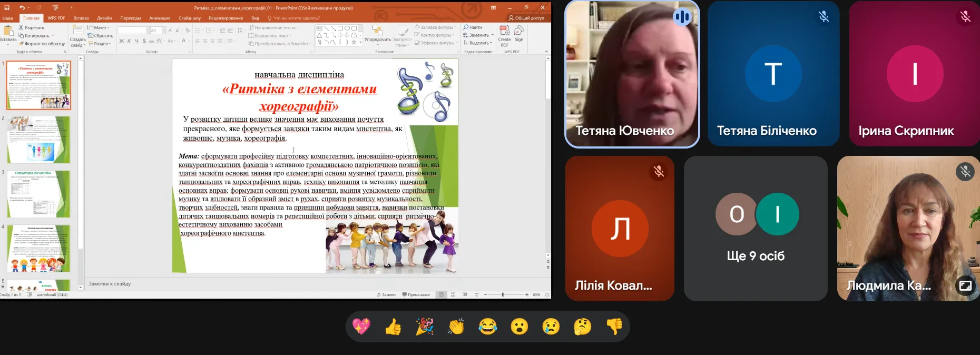Open the Выделить select dropdown
The image size is (980, 355).
click(478, 43)
